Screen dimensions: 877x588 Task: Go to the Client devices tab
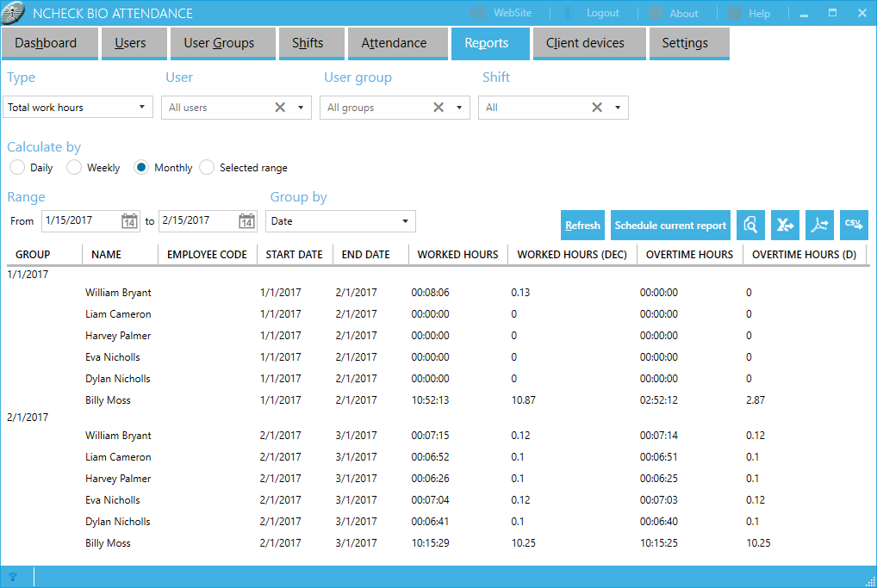(585, 43)
